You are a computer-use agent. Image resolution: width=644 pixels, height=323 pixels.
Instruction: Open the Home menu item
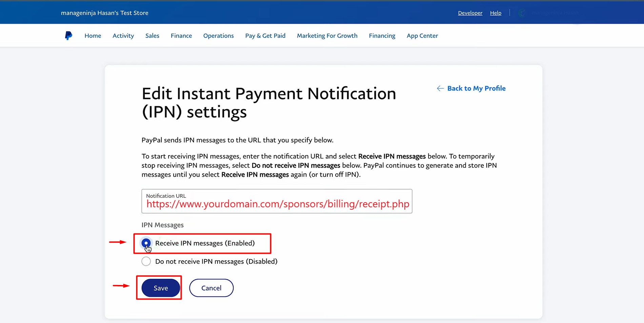point(93,36)
